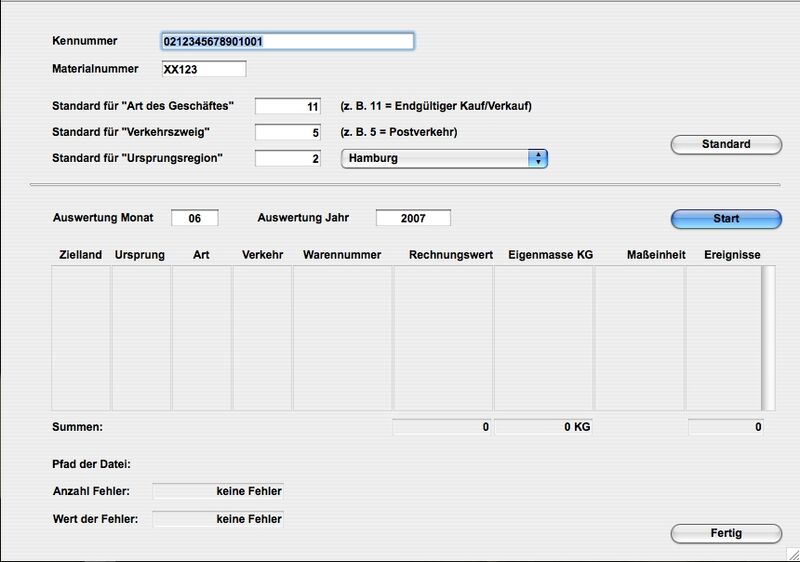Click the Auswertung Monat field
800x562 pixels.
click(x=194, y=218)
